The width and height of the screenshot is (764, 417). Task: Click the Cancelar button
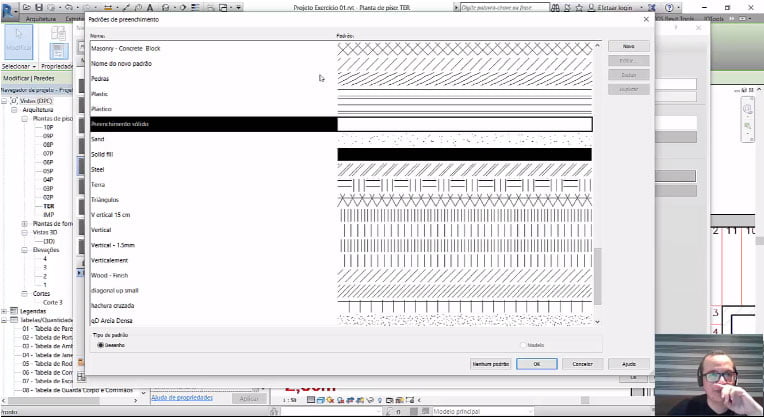coord(583,364)
